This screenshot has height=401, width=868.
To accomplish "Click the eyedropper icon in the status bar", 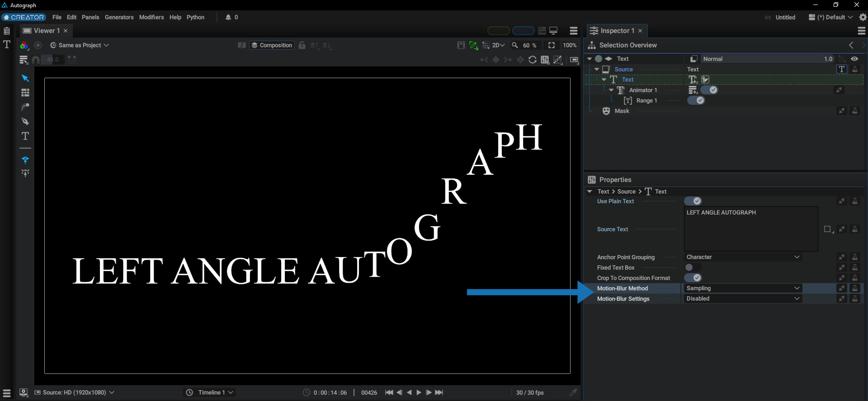I will (573, 392).
